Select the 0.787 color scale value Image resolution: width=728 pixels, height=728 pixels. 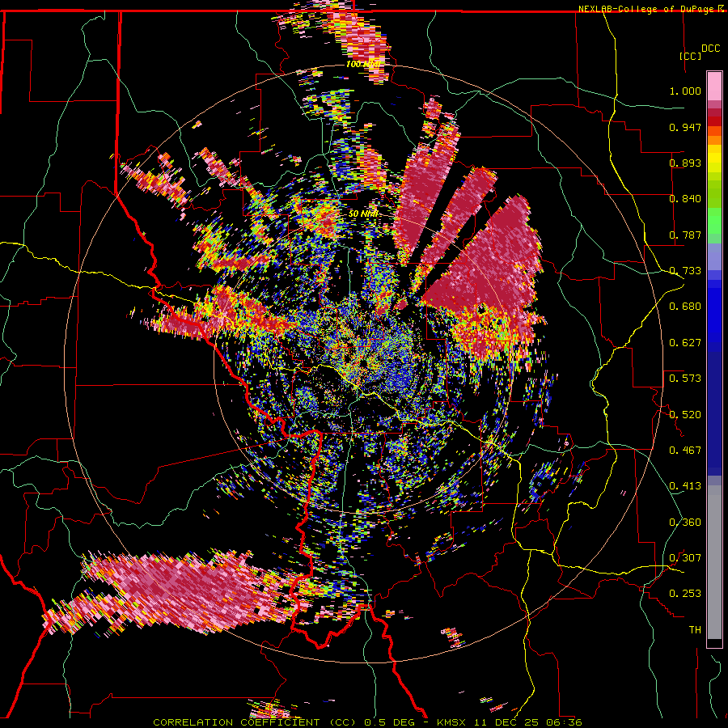(x=685, y=235)
